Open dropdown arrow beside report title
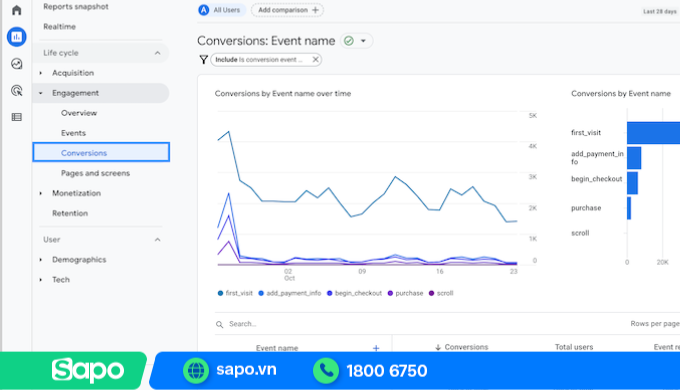 click(363, 41)
